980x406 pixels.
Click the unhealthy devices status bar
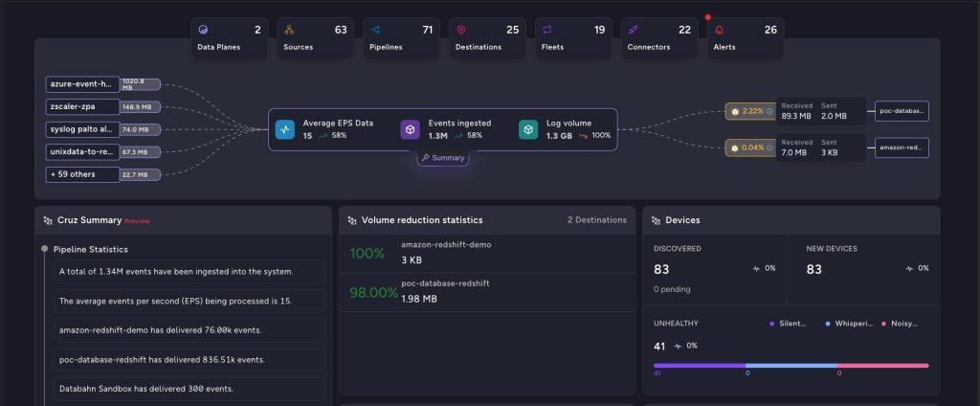click(791, 365)
